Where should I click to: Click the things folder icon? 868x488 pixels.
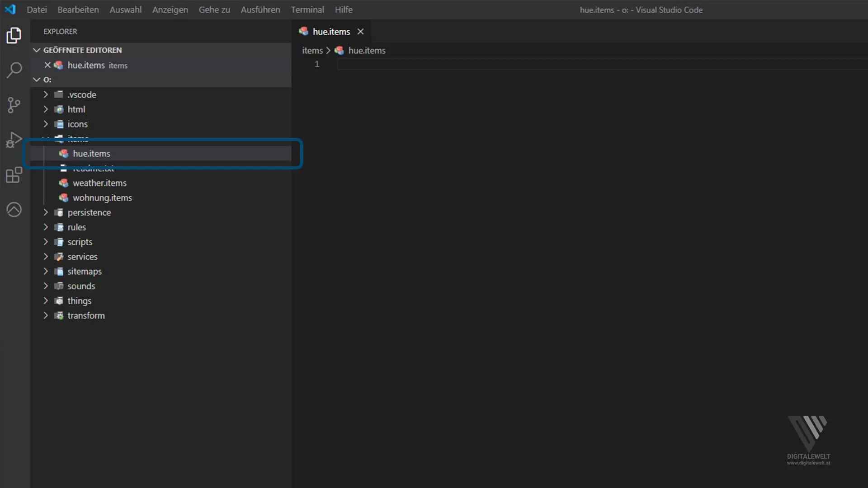point(59,301)
